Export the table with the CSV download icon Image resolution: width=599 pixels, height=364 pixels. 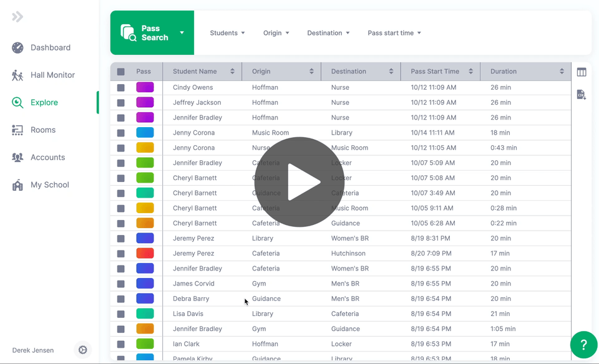(582, 95)
